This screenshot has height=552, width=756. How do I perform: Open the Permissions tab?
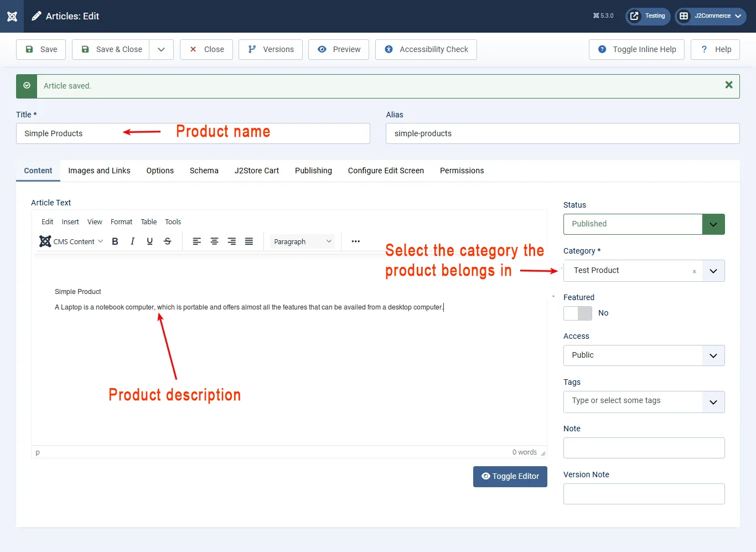(x=462, y=171)
